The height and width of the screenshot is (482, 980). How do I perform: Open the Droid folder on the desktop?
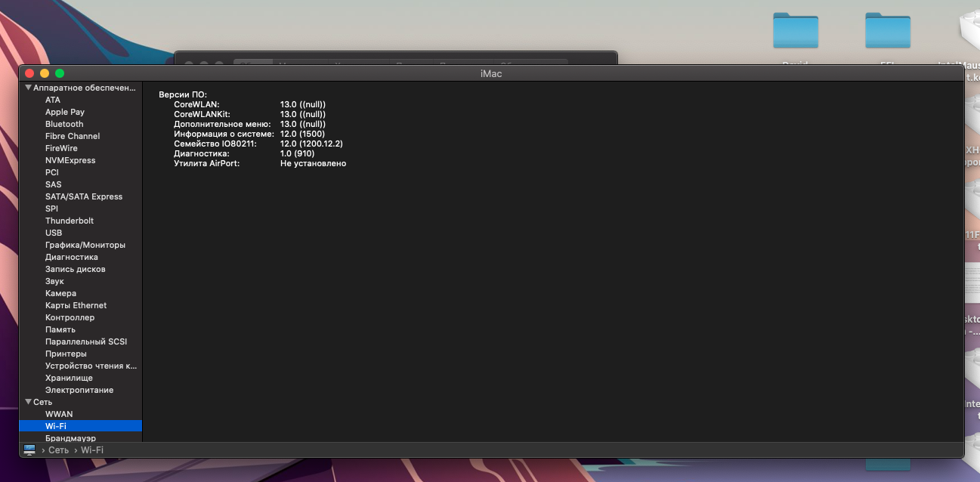(796, 30)
